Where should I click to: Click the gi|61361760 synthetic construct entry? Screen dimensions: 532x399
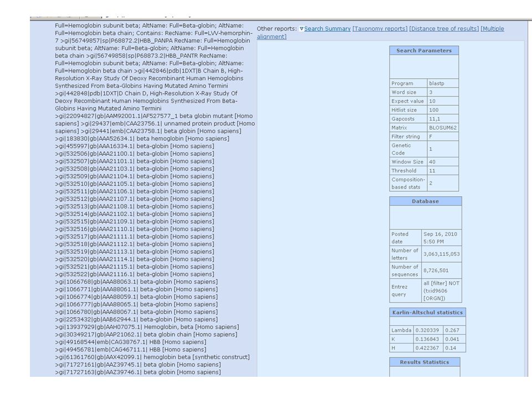tap(152, 357)
